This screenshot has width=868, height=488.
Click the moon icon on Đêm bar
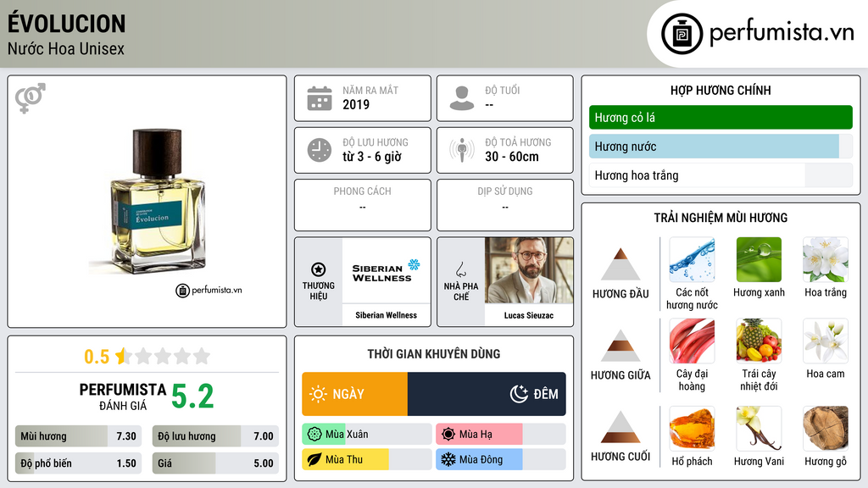519,394
